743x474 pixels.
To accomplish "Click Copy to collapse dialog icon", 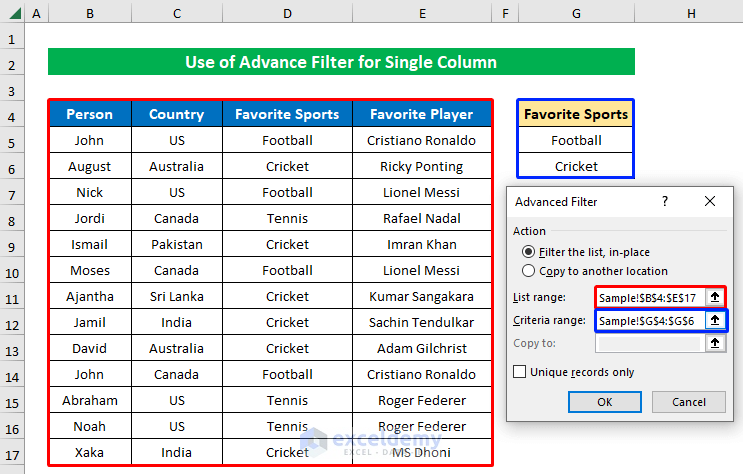I will pos(714,343).
